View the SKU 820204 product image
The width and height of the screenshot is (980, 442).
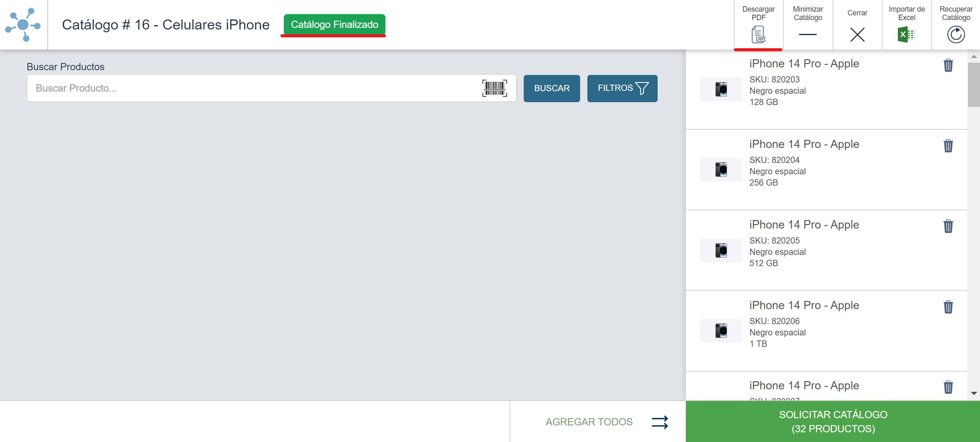(721, 170)
